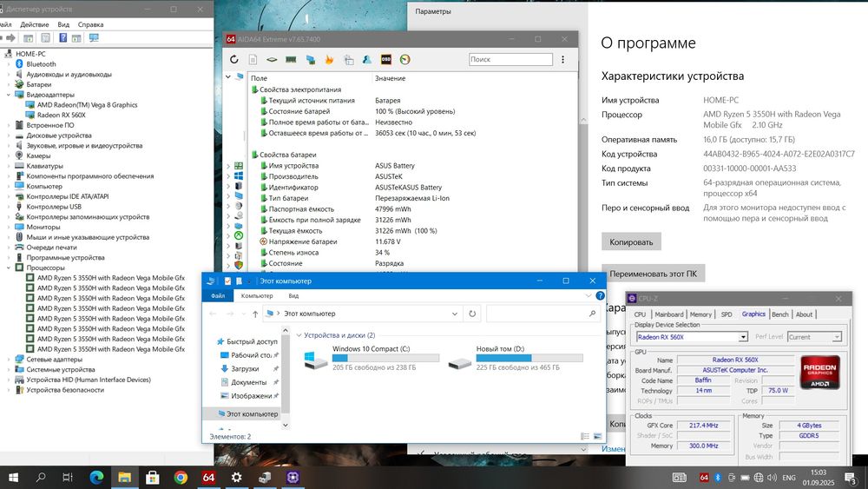Switch Explorer to details view icon
The image size is (868, 489).
tap(585, 436)
